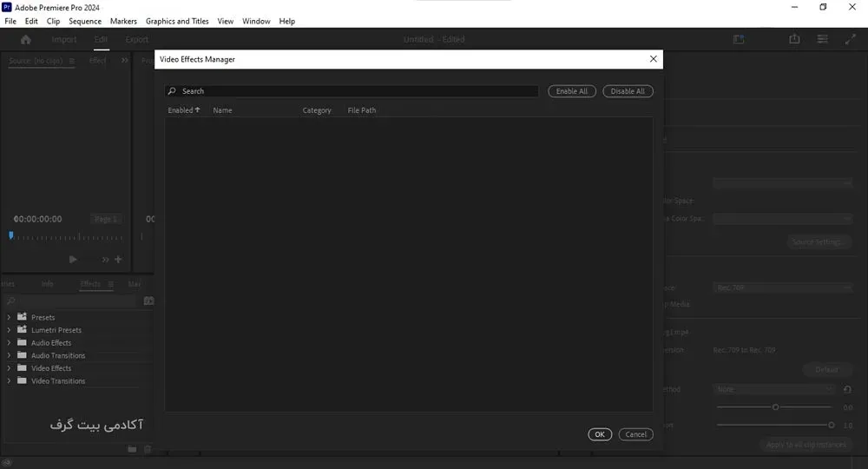Open the Source panel menu icon
The height and width of the screenshot is (469, 868).
point(72,61)
